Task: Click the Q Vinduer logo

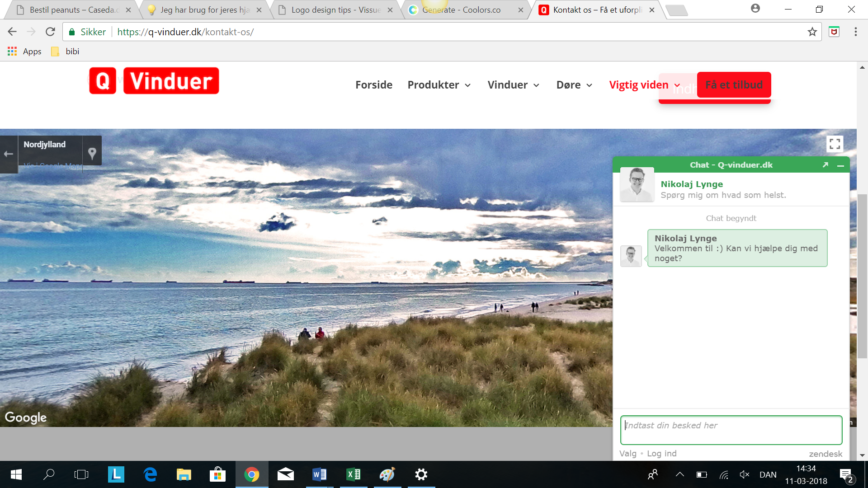Action: (x=154, y=81)
